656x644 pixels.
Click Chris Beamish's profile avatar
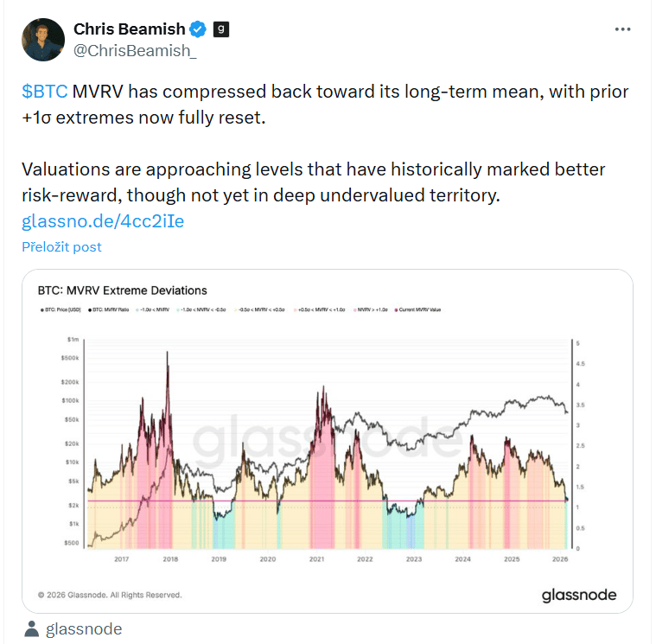click(x=44, y=40)
